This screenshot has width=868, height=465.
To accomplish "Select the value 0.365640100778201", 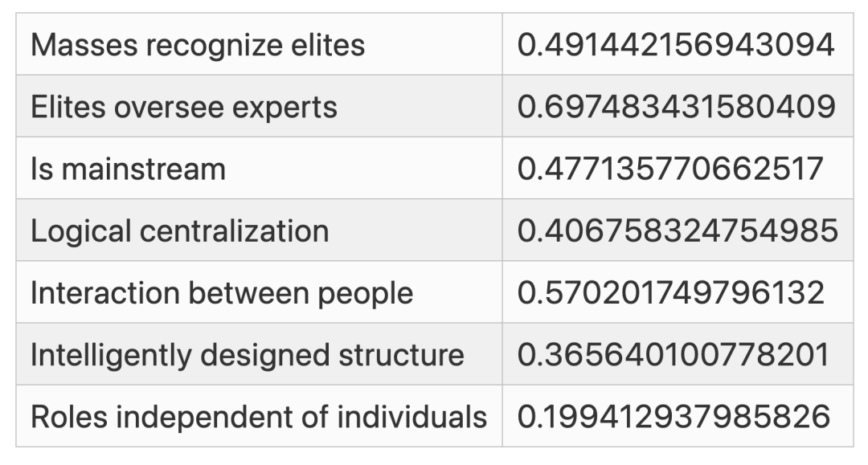I will pos(674,355).
